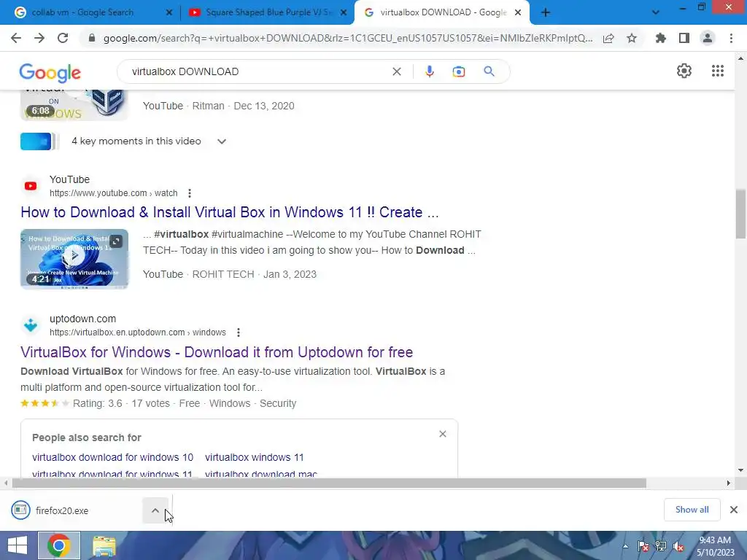
Task: Close the YouTube Square Shaped tab
Action: click(x=344, y=13)
